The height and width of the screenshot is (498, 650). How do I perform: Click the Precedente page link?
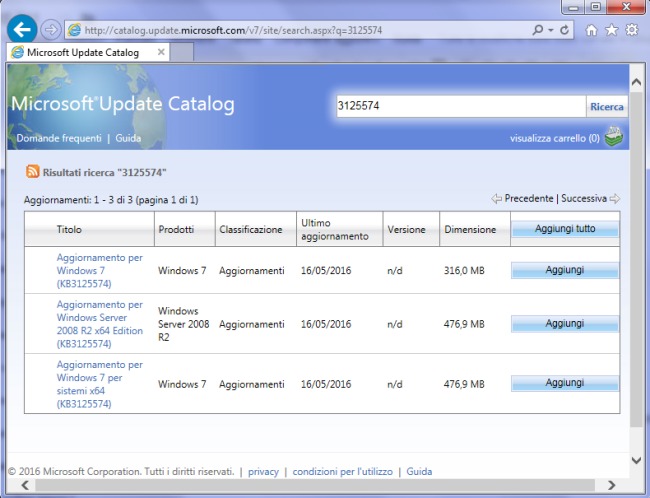529,199
